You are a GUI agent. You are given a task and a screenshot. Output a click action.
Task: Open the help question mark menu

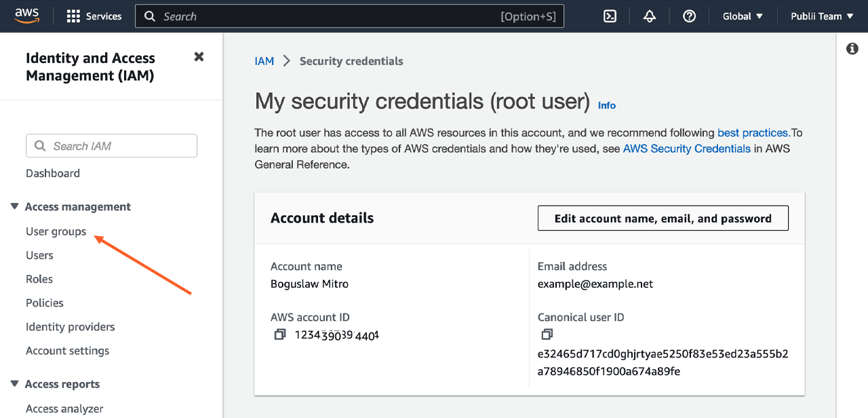pos(689,16)
